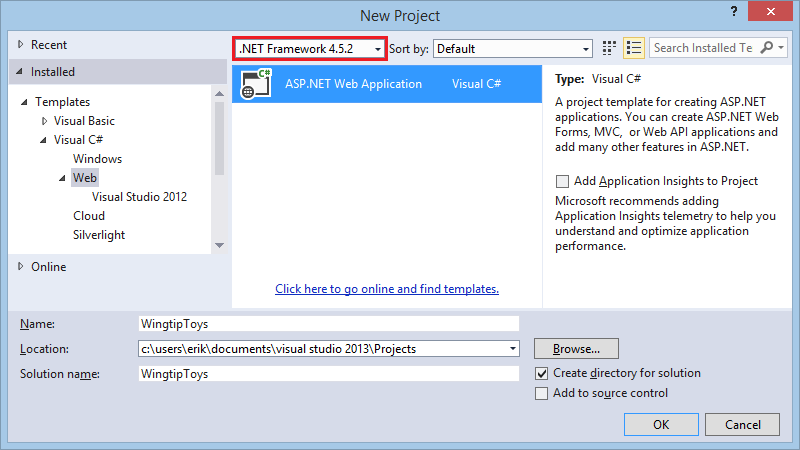Close the New Project dialog
The image size is (800, 450).
tap(770, 11)
